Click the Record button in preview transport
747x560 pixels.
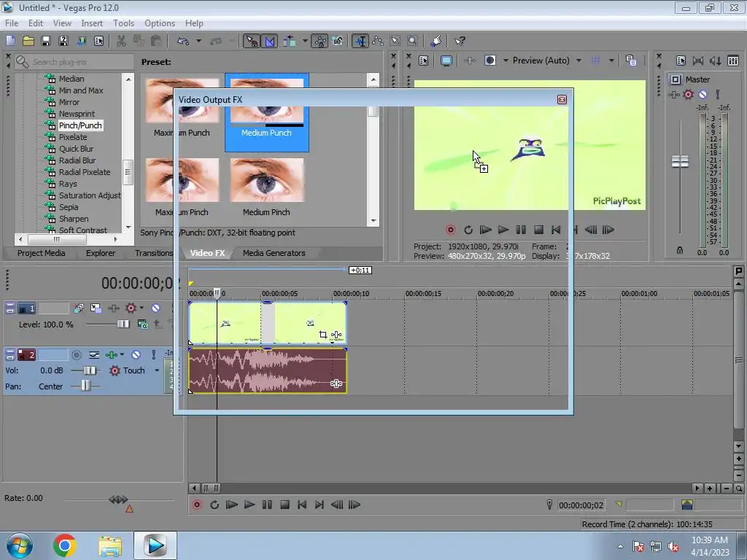pyautogui.click(x=450, y=230)
